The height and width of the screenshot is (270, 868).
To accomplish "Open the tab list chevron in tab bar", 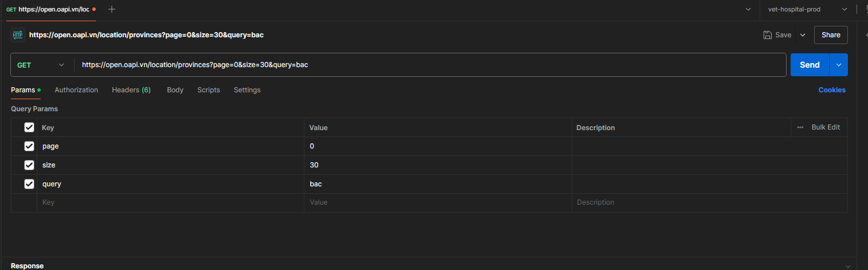I will point(748,9).
